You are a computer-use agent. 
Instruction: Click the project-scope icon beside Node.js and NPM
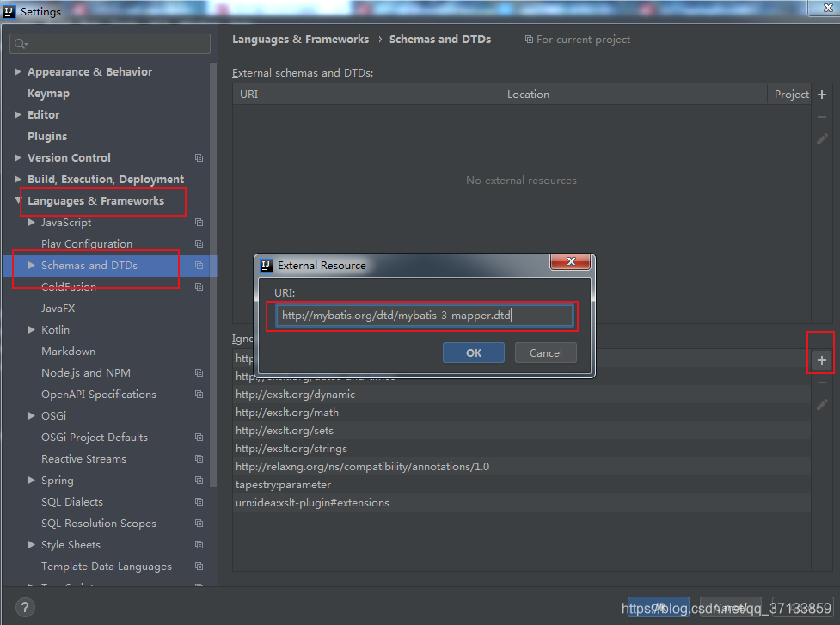(199, 372)
